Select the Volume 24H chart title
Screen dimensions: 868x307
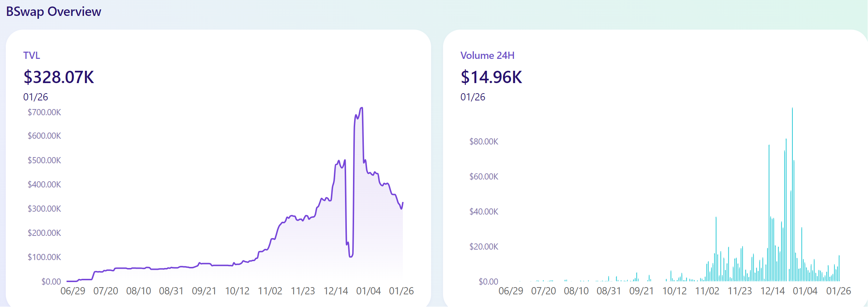click(487, 55)
